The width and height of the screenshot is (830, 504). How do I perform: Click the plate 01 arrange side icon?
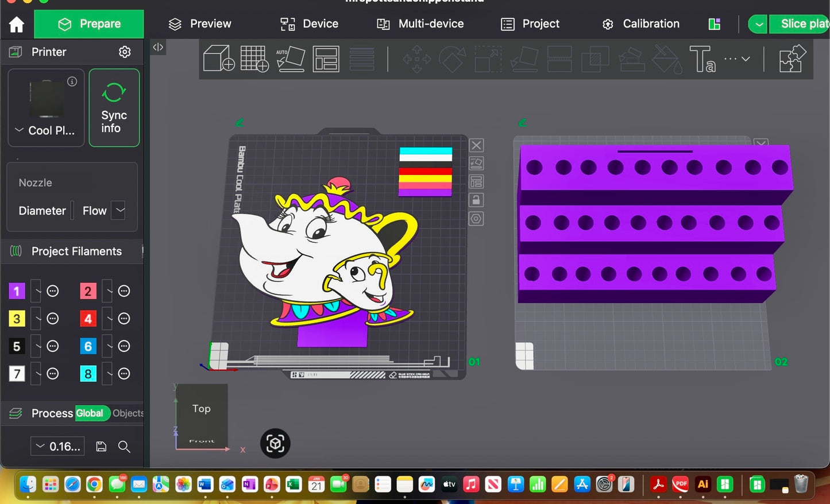pyautogui.click(x=476, y=182)
